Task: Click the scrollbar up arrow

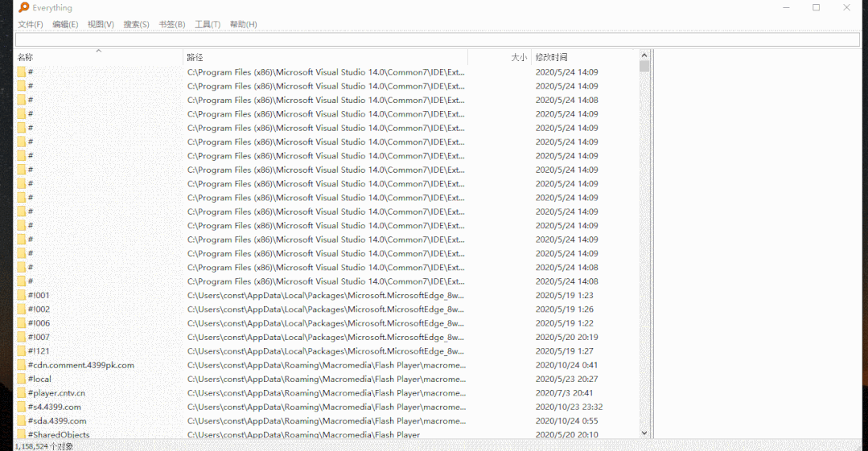Action: click(x=644, y=55)
